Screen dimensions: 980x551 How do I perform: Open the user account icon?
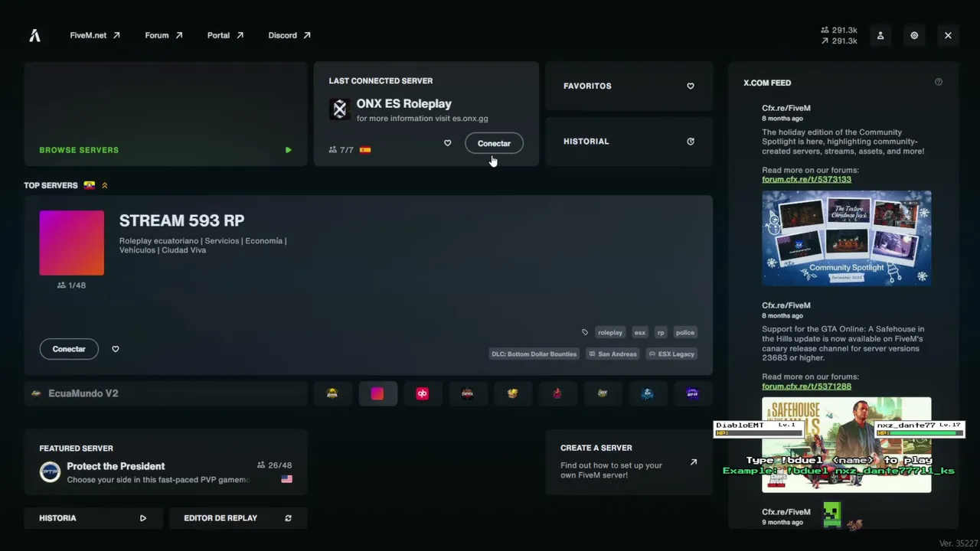pyautogui.click(x=880, y=35)
